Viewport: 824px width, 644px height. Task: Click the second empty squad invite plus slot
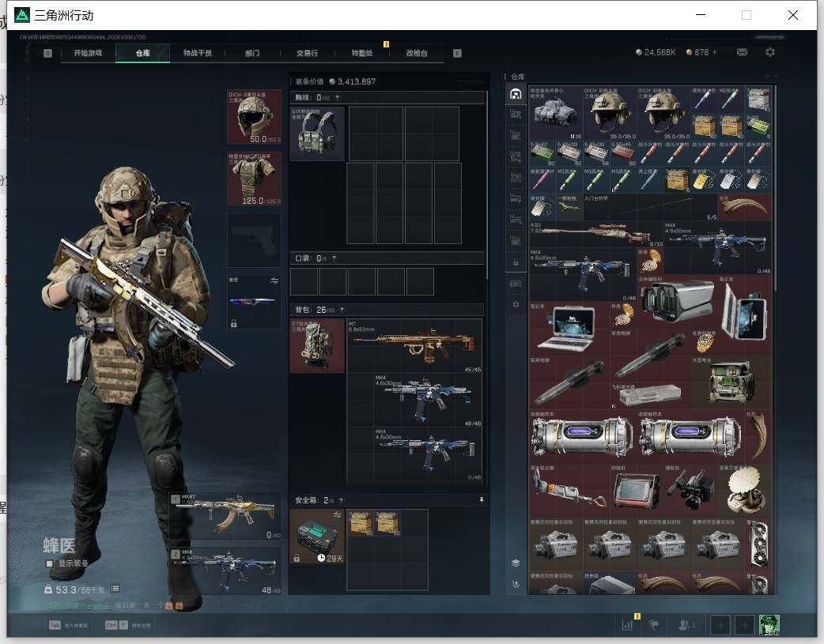coord(744,625)
